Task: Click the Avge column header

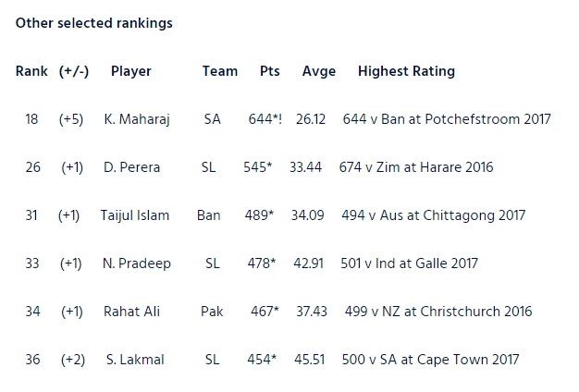Action: coord(319,71)
